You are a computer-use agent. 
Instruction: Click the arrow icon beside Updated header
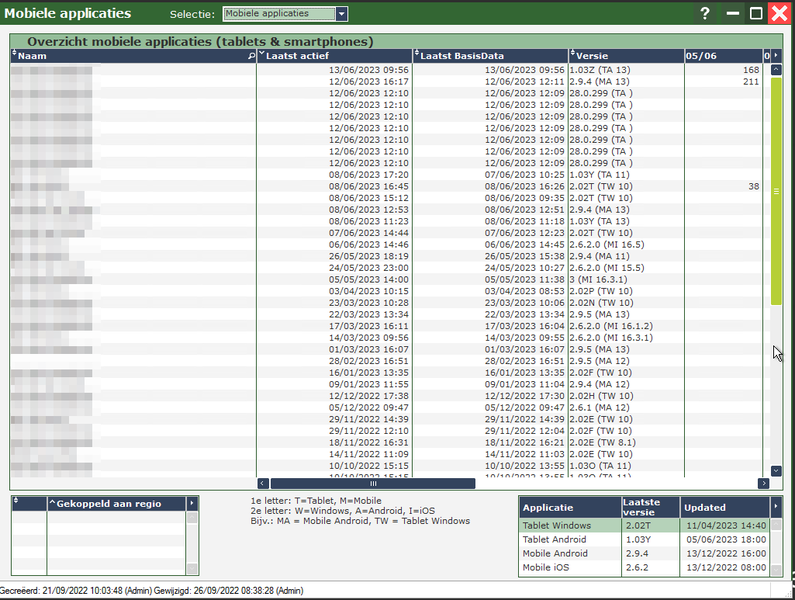tap(776, 507)
